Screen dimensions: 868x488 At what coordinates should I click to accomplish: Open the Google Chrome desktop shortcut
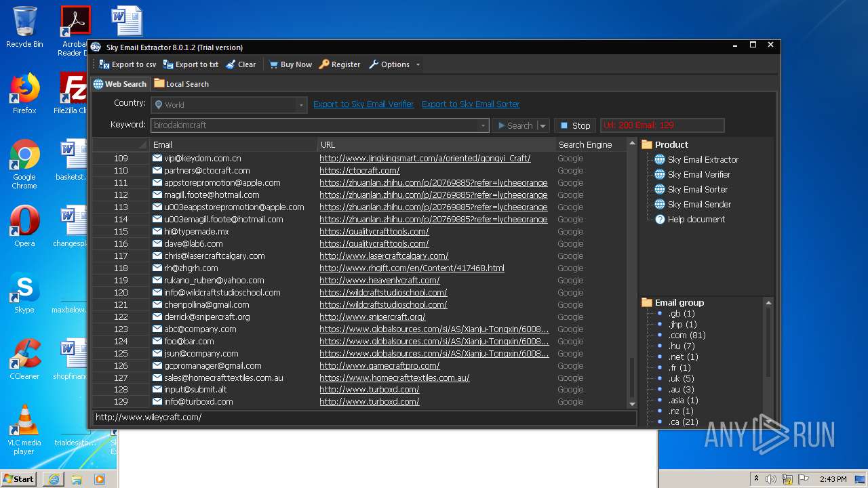tap(24, 164)
